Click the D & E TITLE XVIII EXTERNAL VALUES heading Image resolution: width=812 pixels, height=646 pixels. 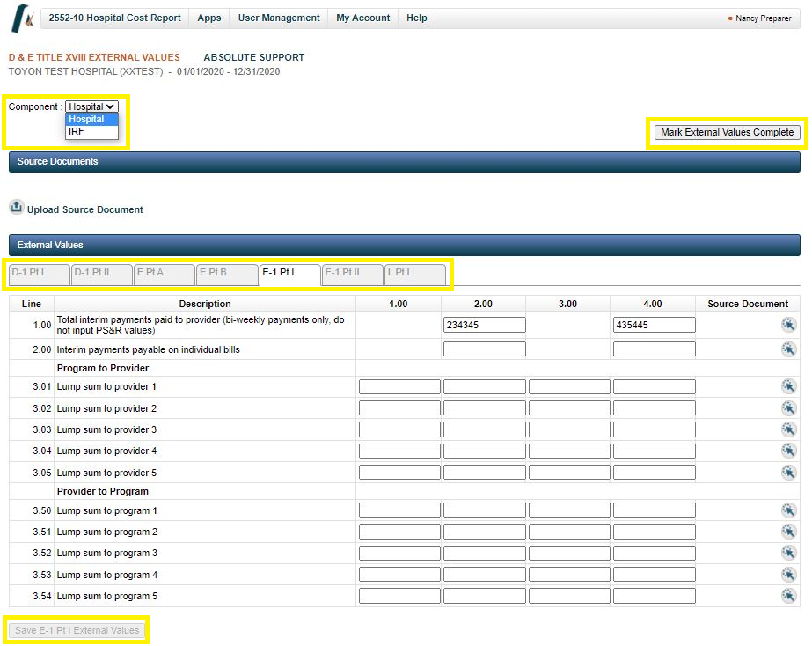coord(94,57)
